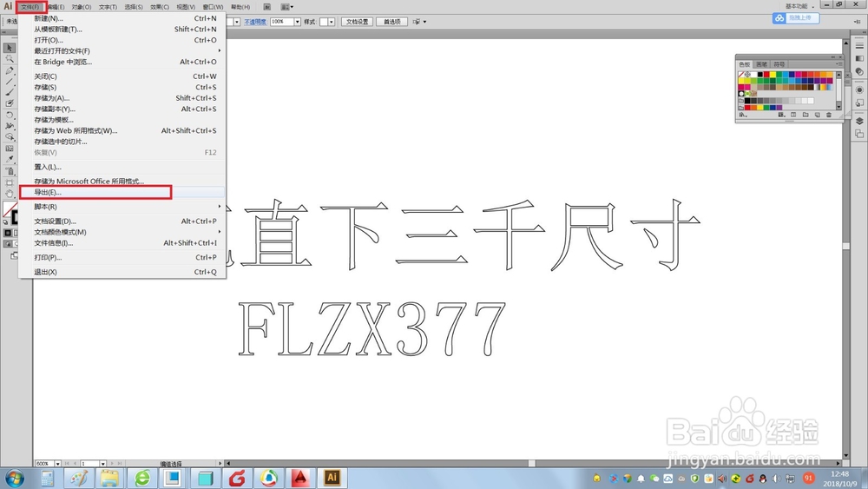Select the Selection arrow tool
Screen dimensions: 868x489
10,48
